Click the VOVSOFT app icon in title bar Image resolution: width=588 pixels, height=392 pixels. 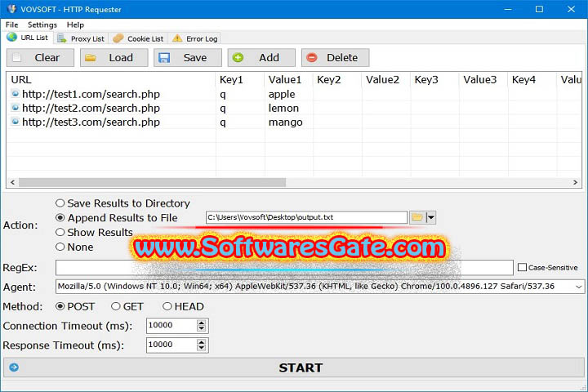pyautogui.click(x=12, y=9)
